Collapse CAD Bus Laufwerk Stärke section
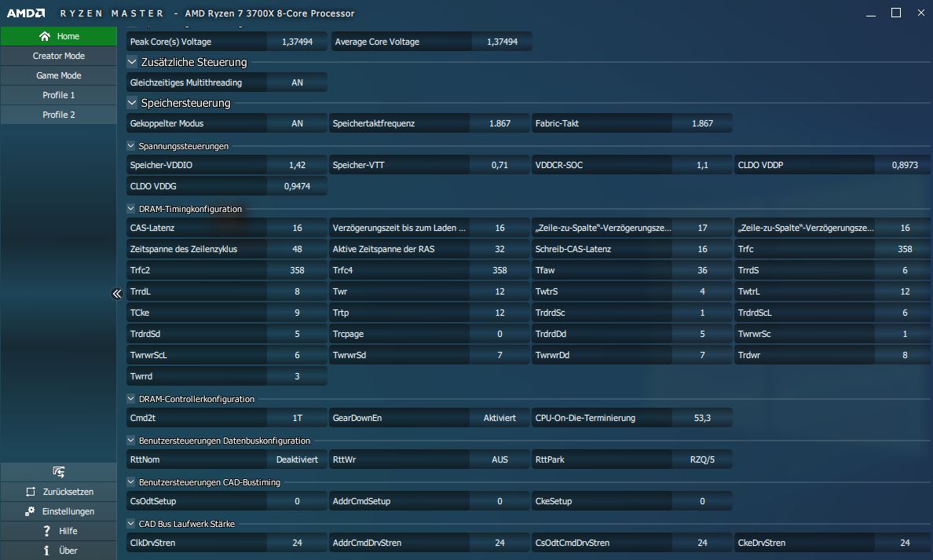Viewport: 933px width, 560px height. (131, 524)
